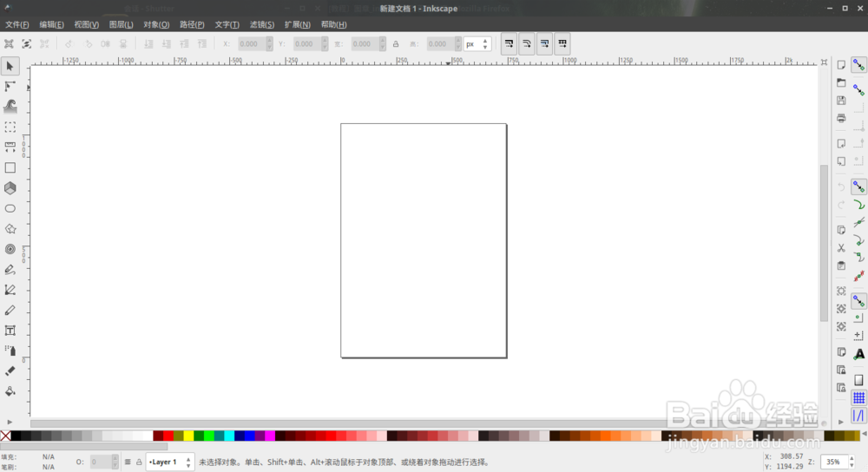The height and width of the screenshot is (472, 868).
Task: Select the Star and polygon tool
Action: (x=10, y=228)
